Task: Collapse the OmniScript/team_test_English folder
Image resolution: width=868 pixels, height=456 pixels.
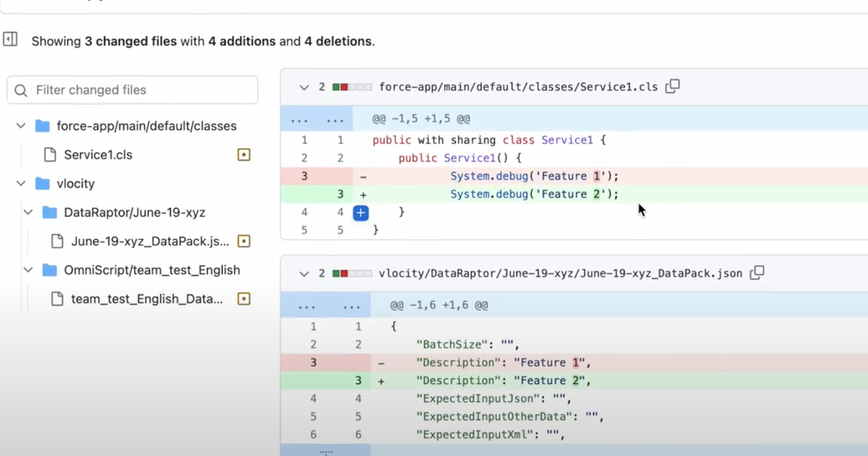Action: point(28,270)
